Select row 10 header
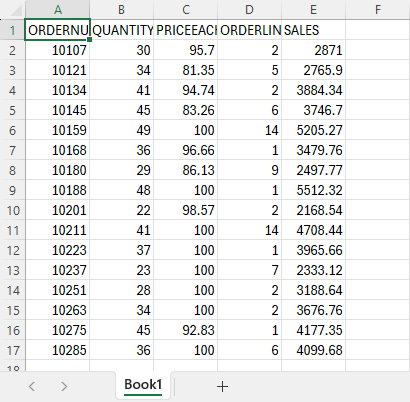This screenshot has height=402, width=410. (x=13, y=210)
